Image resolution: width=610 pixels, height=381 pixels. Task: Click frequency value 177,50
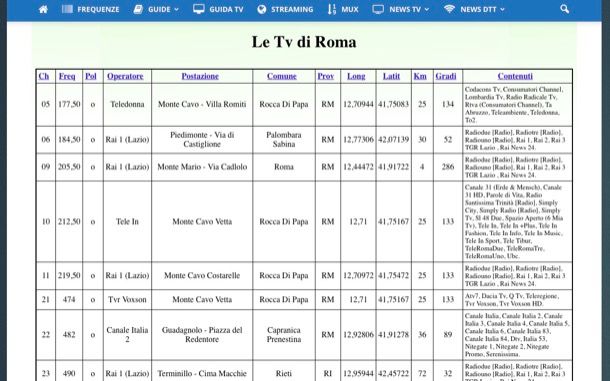pos(69,104)
